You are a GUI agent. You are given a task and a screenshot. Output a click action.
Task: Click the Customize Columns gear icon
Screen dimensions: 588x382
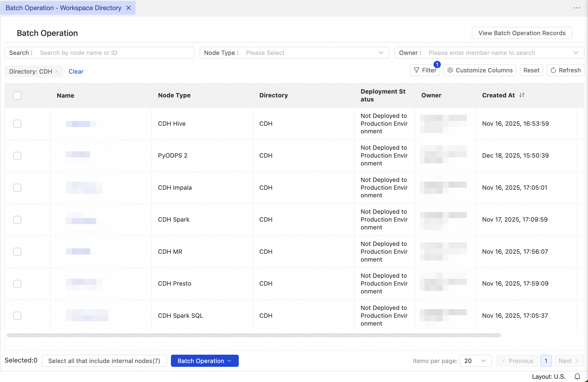[x=450, y=70]
